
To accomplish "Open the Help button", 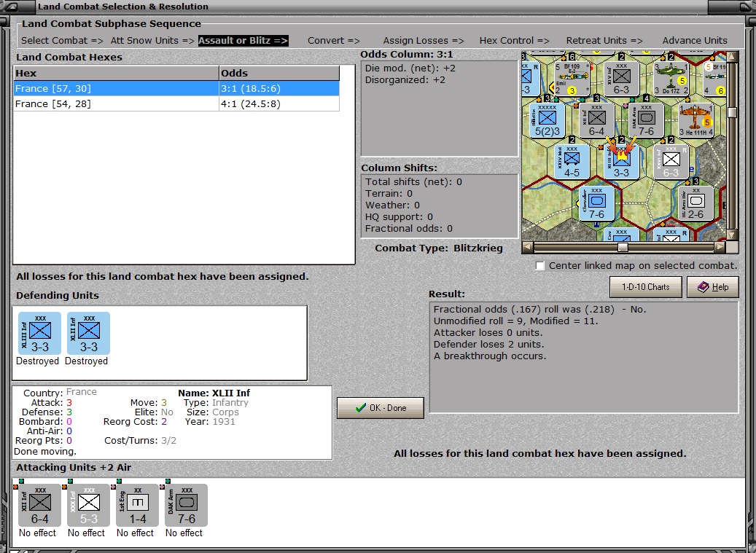I will click(x=712, y=287).
